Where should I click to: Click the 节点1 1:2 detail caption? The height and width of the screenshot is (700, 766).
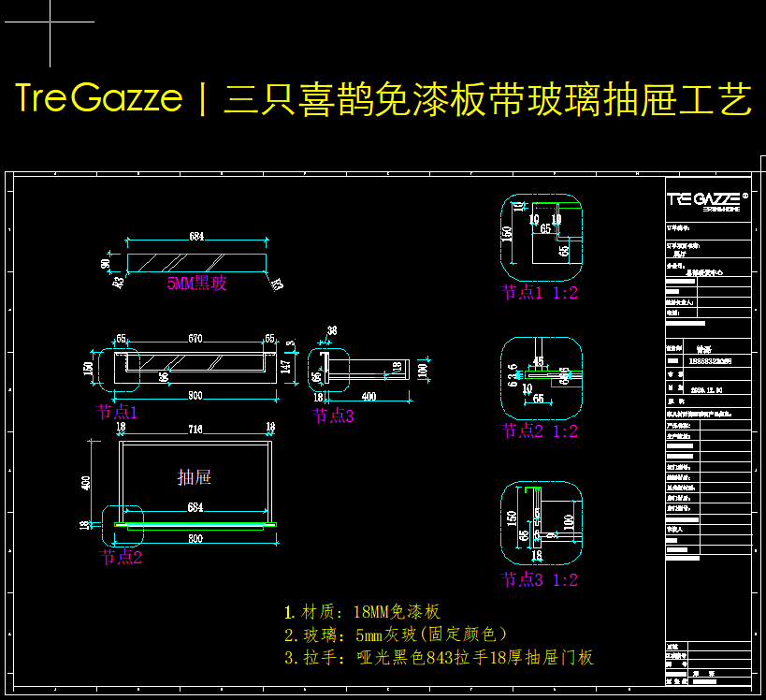pos(540,292)
